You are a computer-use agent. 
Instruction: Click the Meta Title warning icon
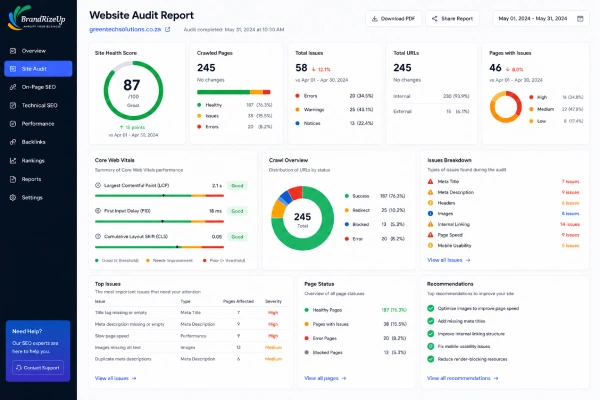click(x=430, y=181)
